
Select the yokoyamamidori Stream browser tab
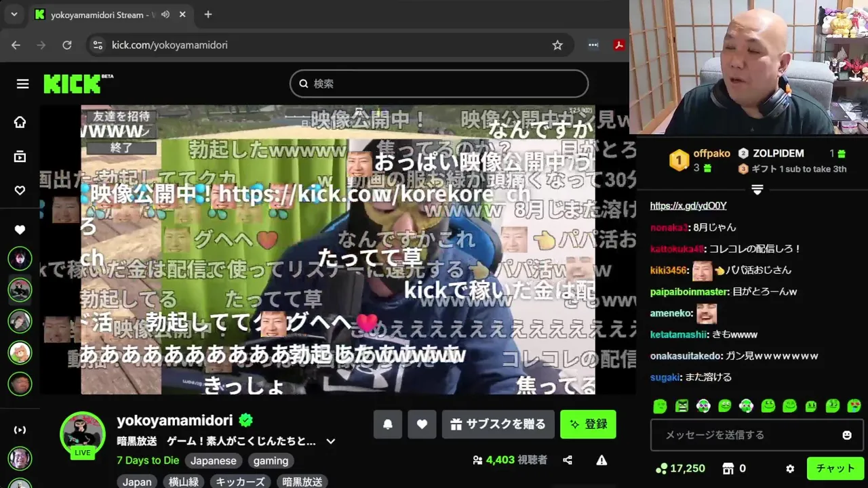[x=112, y=14]
